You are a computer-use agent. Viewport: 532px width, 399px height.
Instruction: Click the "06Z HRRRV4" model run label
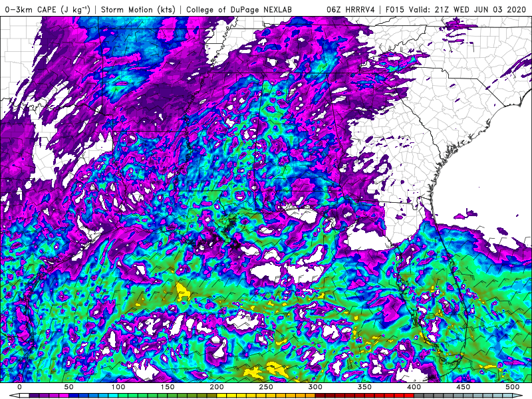coord(350,9)
